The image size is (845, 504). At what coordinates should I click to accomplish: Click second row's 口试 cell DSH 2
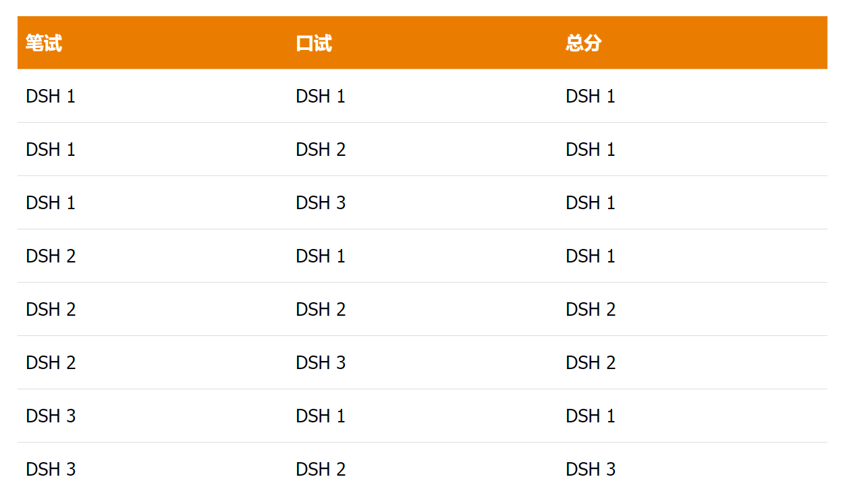(321, 150)
